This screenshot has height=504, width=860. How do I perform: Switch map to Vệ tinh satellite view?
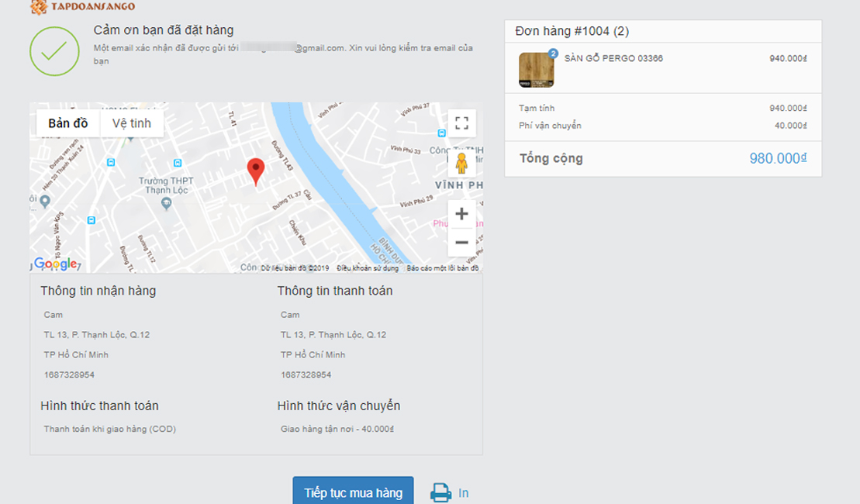pyautogui.click(x=132, y=123)
